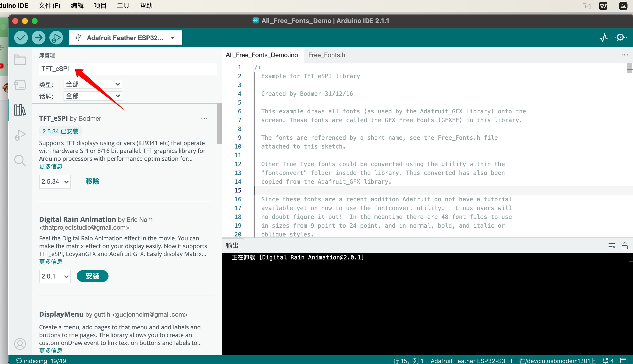Image resolution: width=633 pixels, height=364 pixels.
Task: Open the 帮助 menu
Action: 146,6
